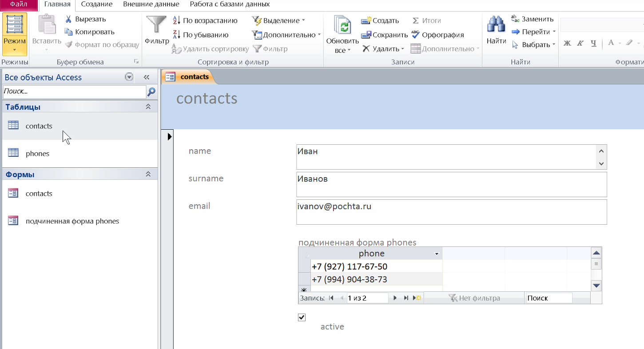Open the Все объекты Access pane menu arrow
The height and width of the screenshot is (349, 644).
(129, 77)
